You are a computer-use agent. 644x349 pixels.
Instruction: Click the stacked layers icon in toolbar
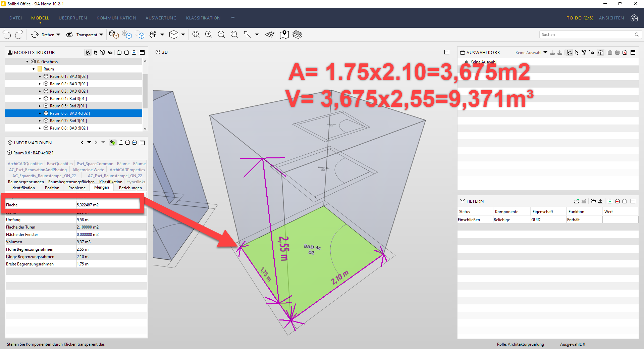tap(297, 35)
